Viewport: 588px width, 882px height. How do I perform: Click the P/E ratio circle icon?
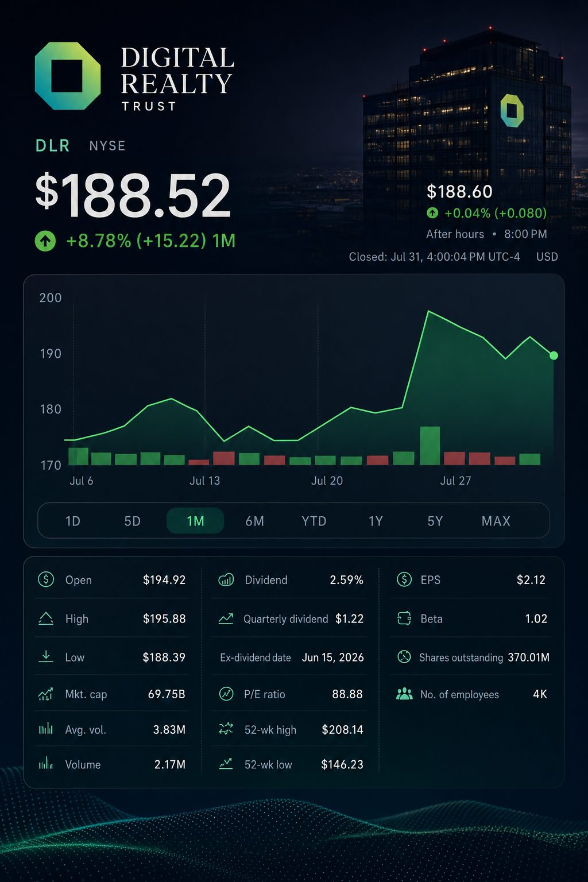(226, 694)
